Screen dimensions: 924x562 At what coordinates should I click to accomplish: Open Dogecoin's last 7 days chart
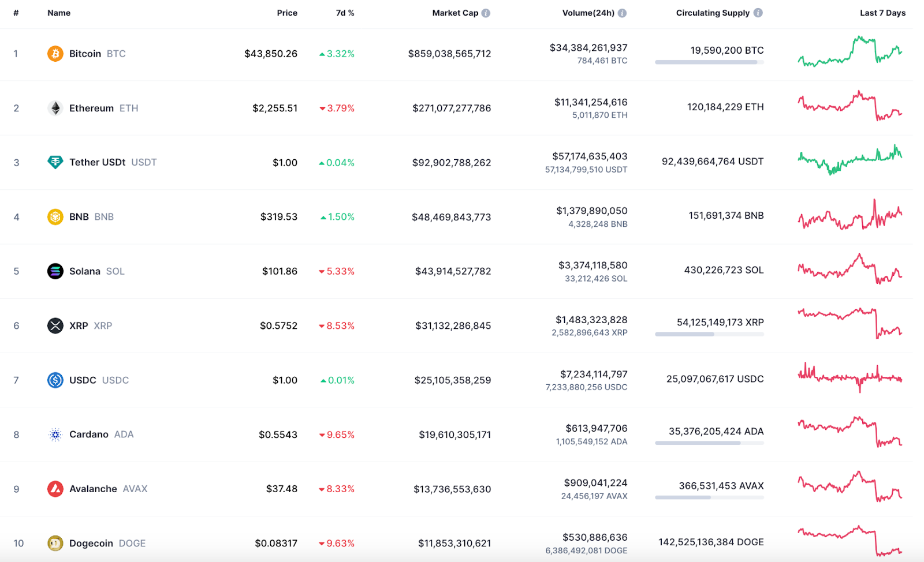(850, 541)
